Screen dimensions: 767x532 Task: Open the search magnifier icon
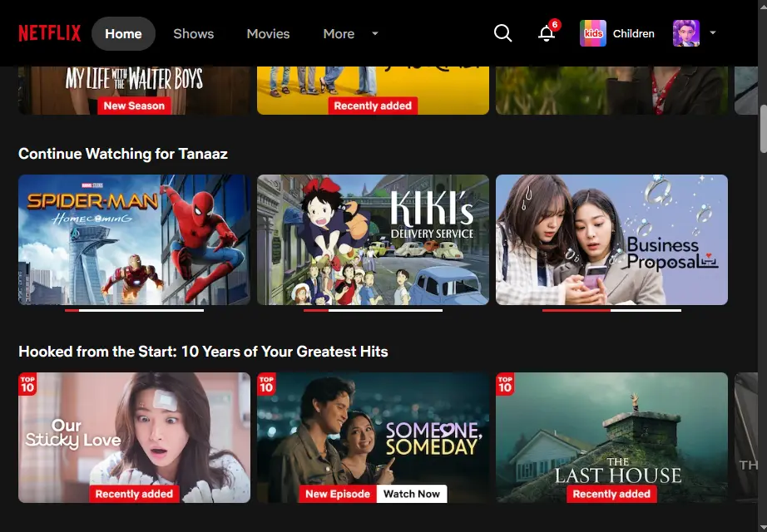(x=502, y=33)
